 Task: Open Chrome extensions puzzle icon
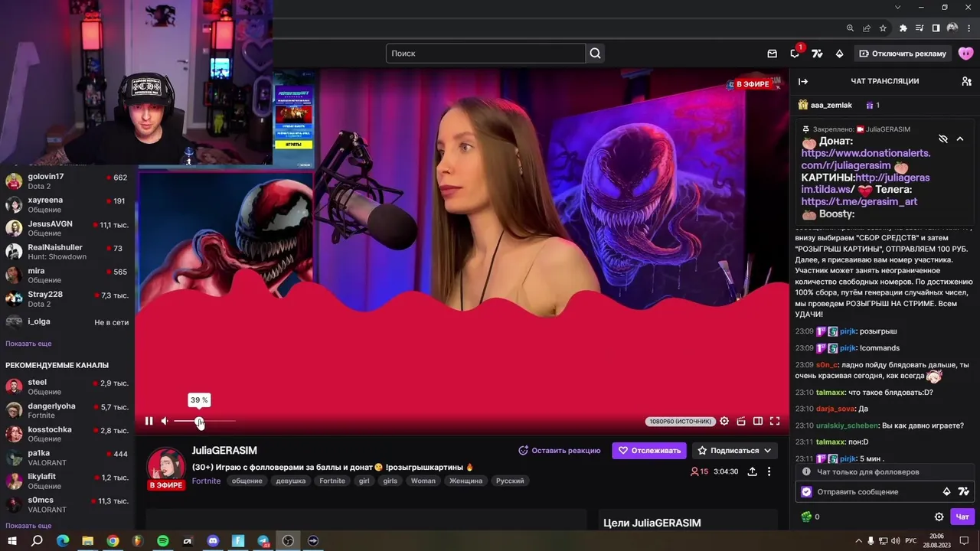click(x=903, y=28)
